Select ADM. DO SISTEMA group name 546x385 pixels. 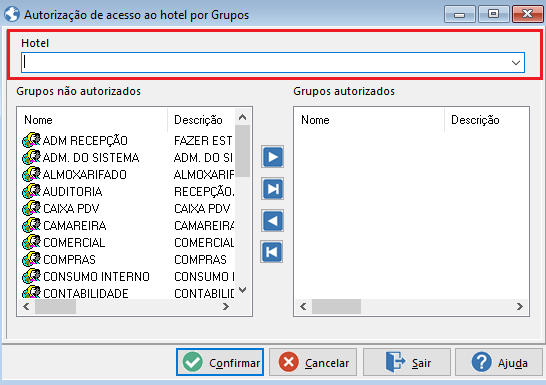point(91,158)
